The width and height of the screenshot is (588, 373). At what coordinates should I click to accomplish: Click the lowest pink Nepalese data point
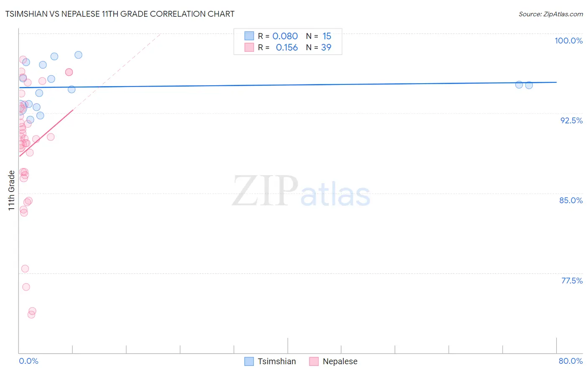point(31,314)
